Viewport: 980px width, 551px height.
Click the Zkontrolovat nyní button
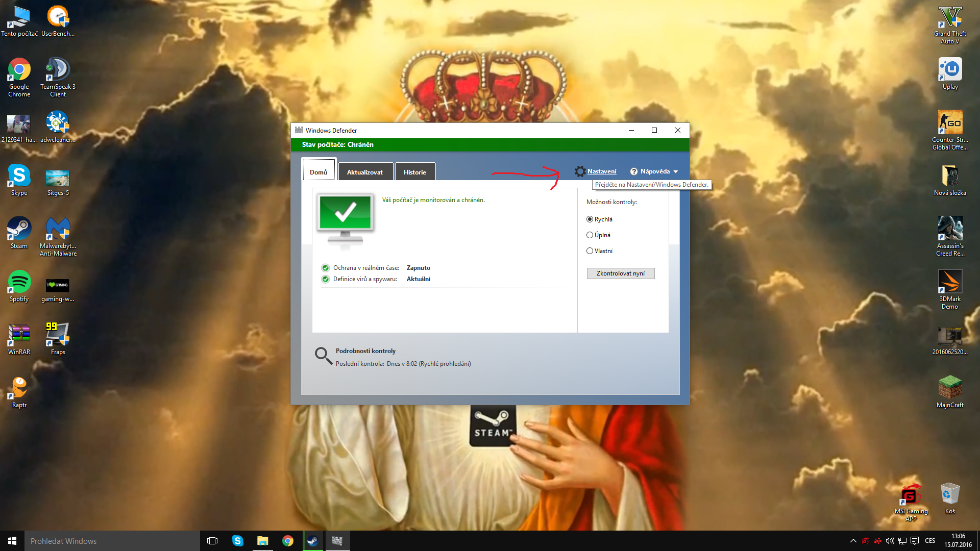620,273
